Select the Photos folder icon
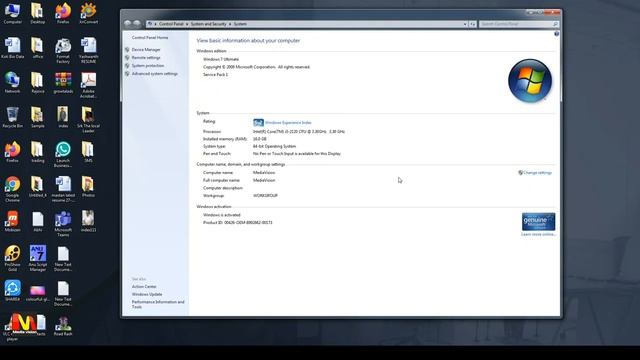 tap(88, 187)
